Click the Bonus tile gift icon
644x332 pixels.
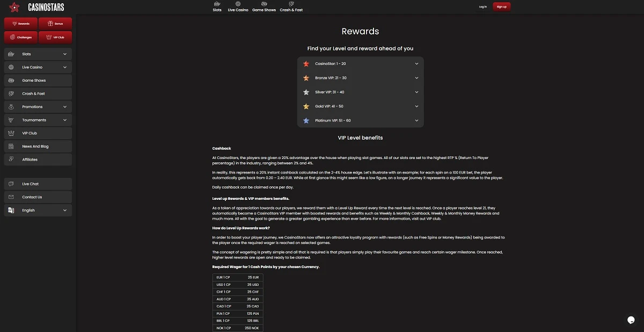tap(50, 24)
